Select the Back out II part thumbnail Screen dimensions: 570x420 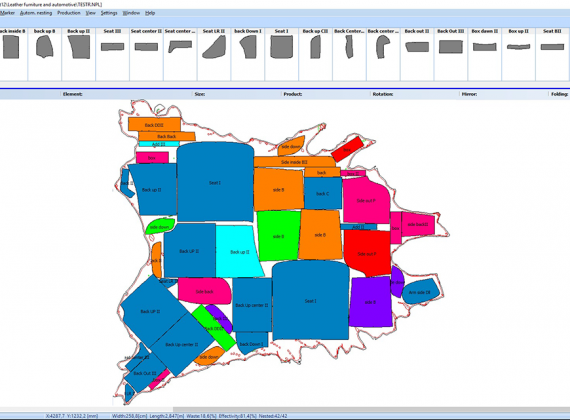(x=417, y=47)
